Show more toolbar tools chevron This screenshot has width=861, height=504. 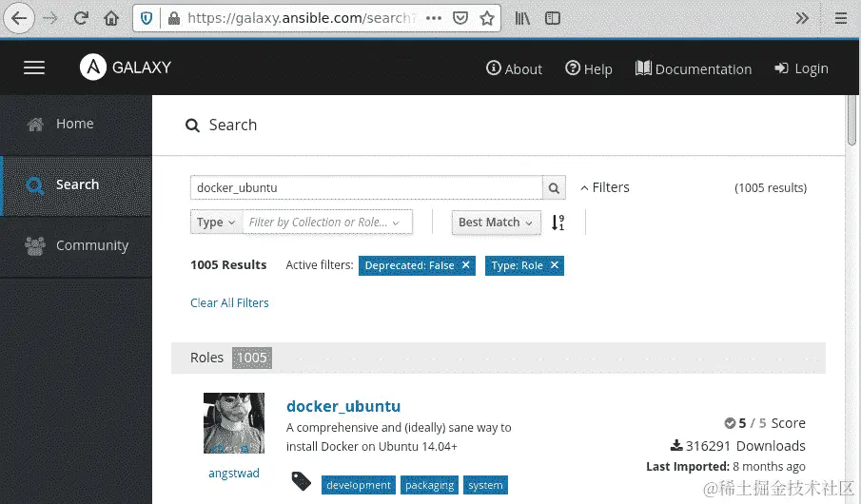[802, 19]
